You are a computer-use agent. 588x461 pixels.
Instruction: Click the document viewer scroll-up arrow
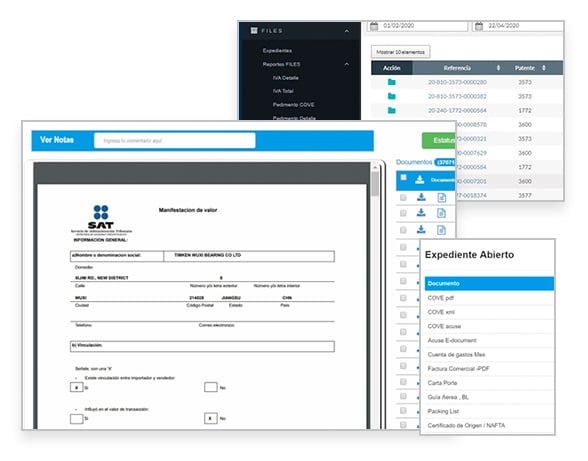click(375, 167)
